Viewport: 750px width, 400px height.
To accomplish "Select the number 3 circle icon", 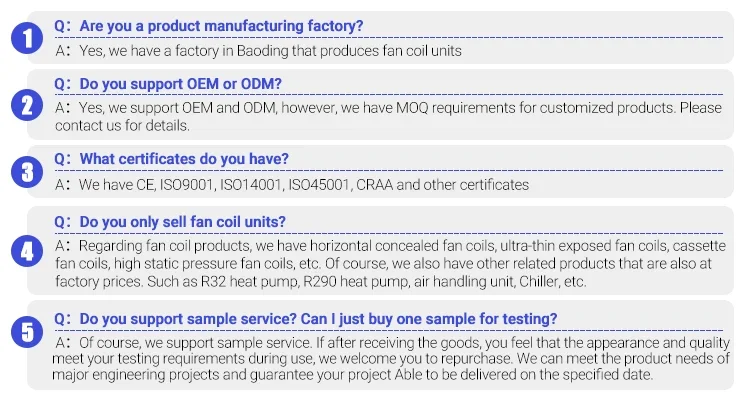I will pos(24,172).
